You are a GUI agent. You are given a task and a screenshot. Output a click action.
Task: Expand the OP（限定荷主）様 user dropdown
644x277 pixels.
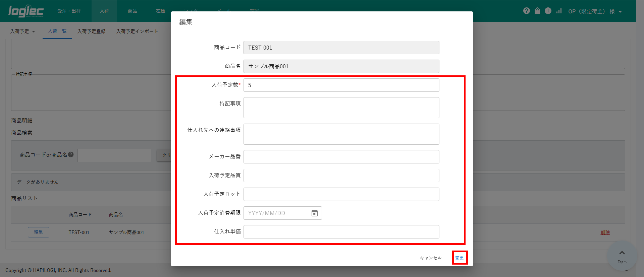pyautogui.click(x=595, y=11)
